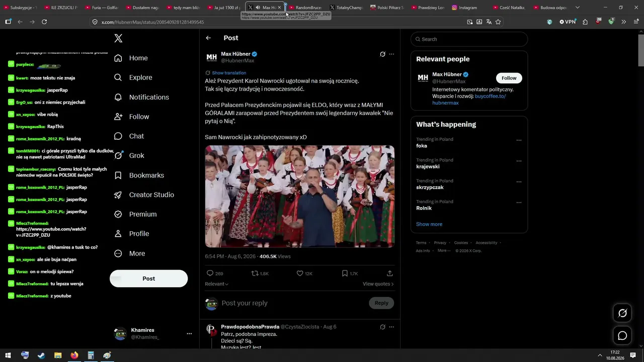Click the share icon under the post
The image size is (644, 362).
pyautogui.click(x=389, y=274)
